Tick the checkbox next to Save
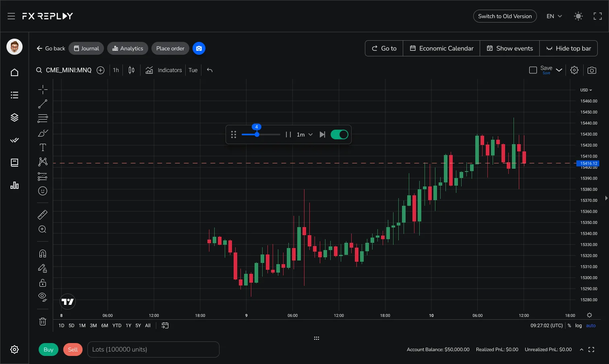Screen dimensions: 609x364 tap(533, 70)
